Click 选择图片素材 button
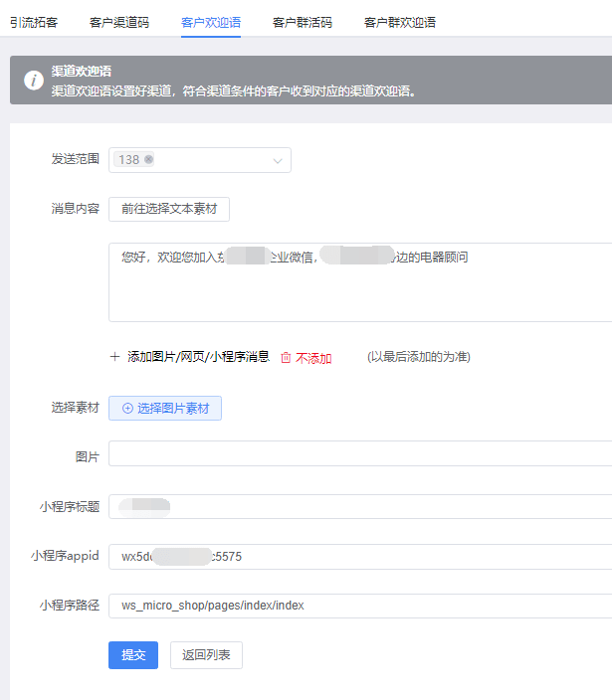The image size is (612, 700). coord(165,408)
